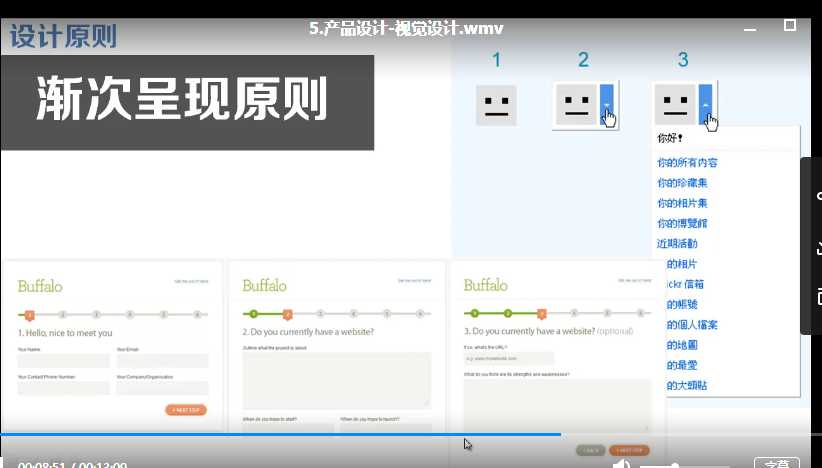Click the orange Next Step button in first form
This screenshot has height=468, width=822.
click(186, 410)
